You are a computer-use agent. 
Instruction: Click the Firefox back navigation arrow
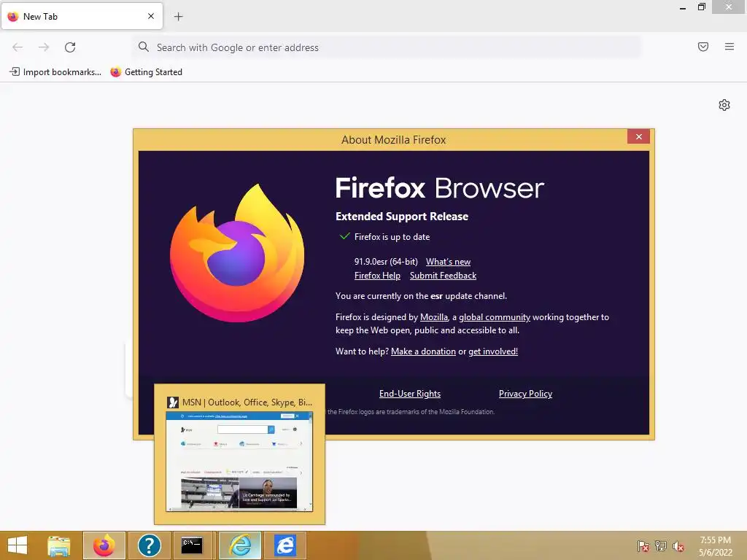[x=18, y=47]
